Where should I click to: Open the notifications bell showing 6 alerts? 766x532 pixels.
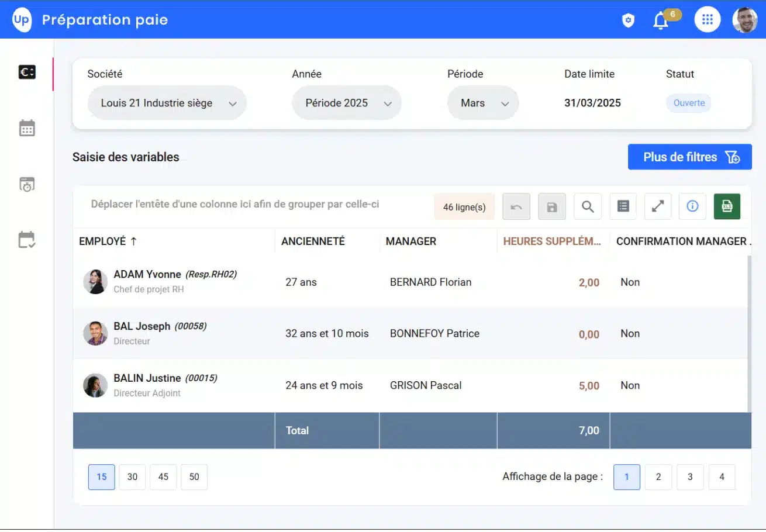click(660, 19)
